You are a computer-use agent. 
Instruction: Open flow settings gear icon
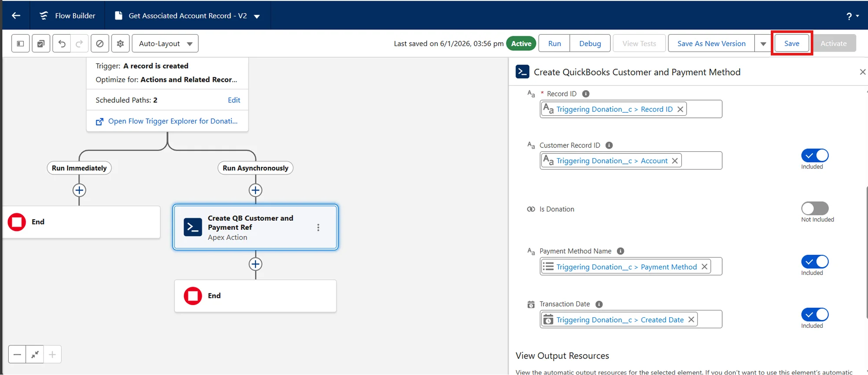pyautogui.click(x=121, y=43)
